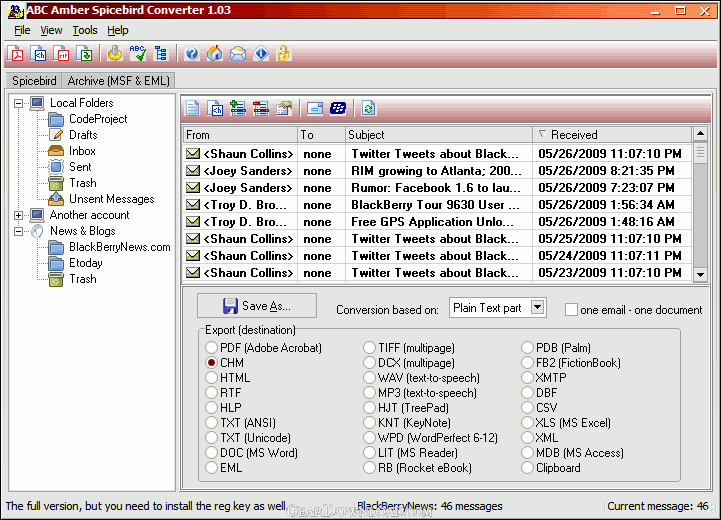Select XLS (MS Excel) export option
Image resolution: width=721 pixels, height=520 pixels.
pos(566,423)
